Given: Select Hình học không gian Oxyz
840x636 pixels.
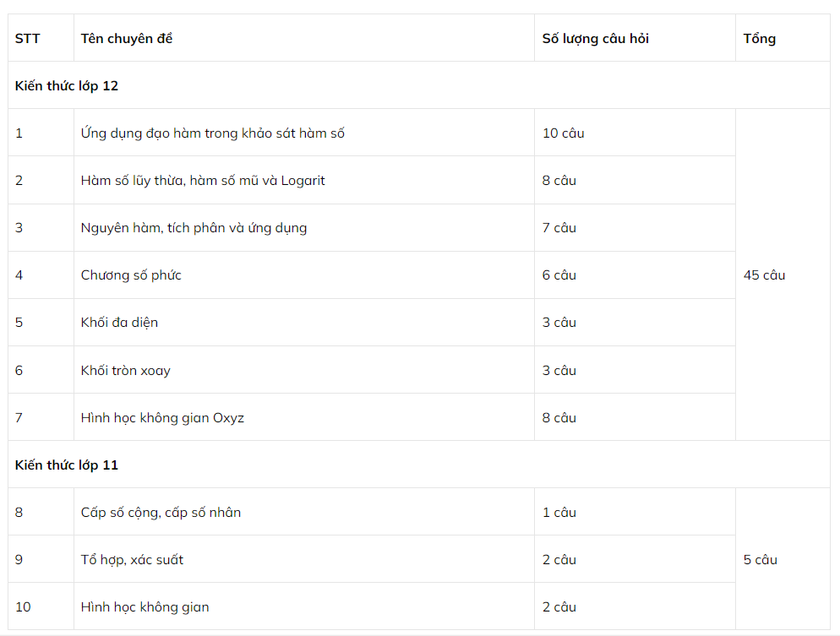Looking at the screenshot, I should [x=162, y=418].
